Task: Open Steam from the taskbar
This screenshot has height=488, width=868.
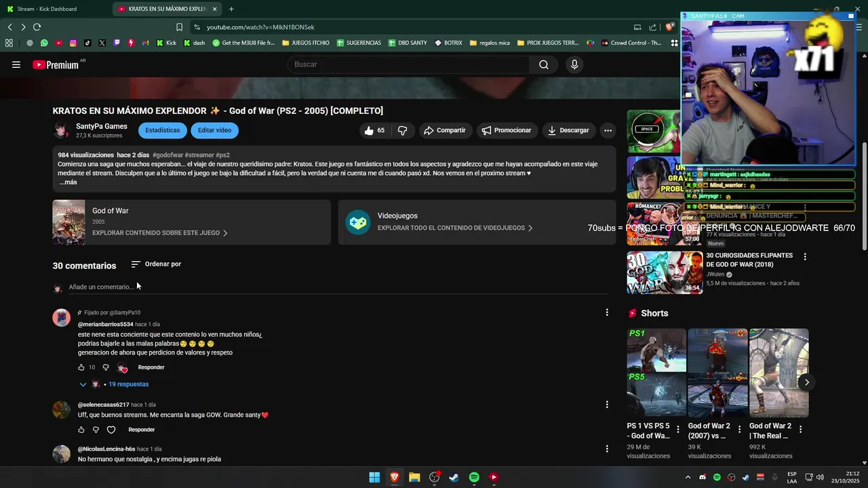Action: pos(454,477)
